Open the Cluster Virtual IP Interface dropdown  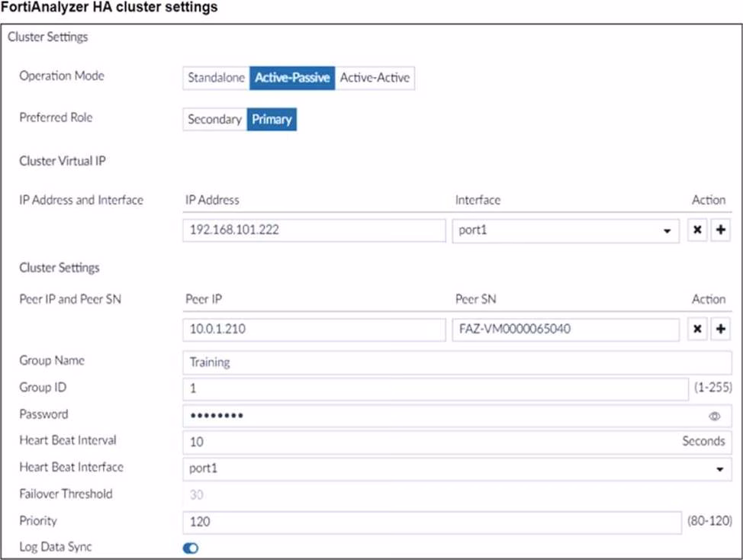coord(564,230)
